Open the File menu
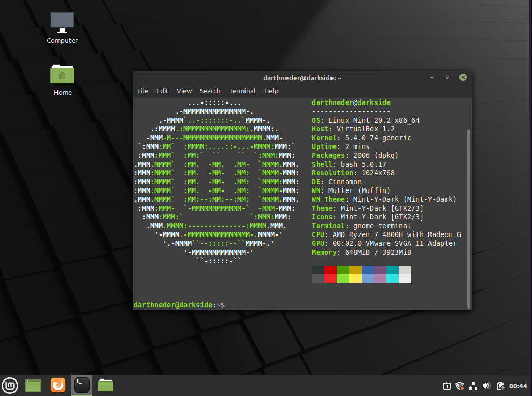This screenshot has height=396, width=532. (x=142, y=91)
